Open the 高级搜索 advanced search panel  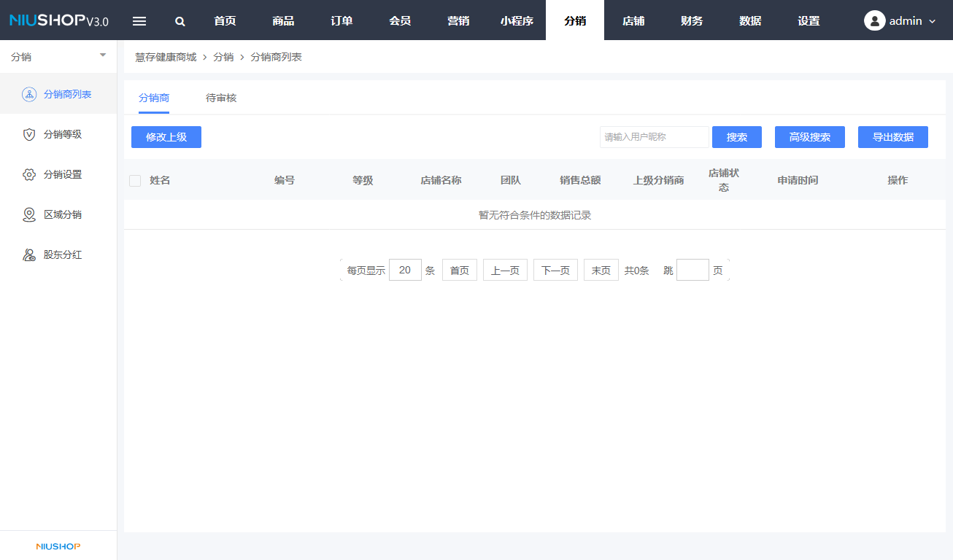coord(809,137)
